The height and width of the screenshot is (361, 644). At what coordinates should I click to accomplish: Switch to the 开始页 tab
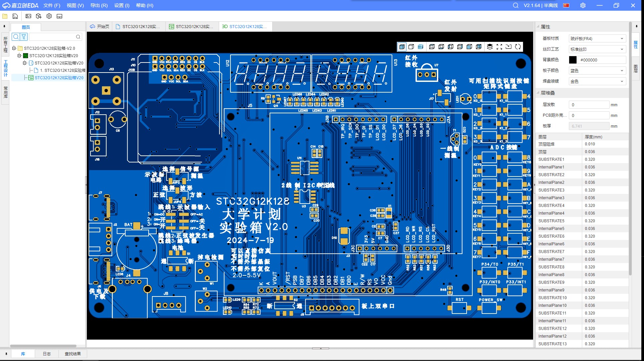point(100,26)
